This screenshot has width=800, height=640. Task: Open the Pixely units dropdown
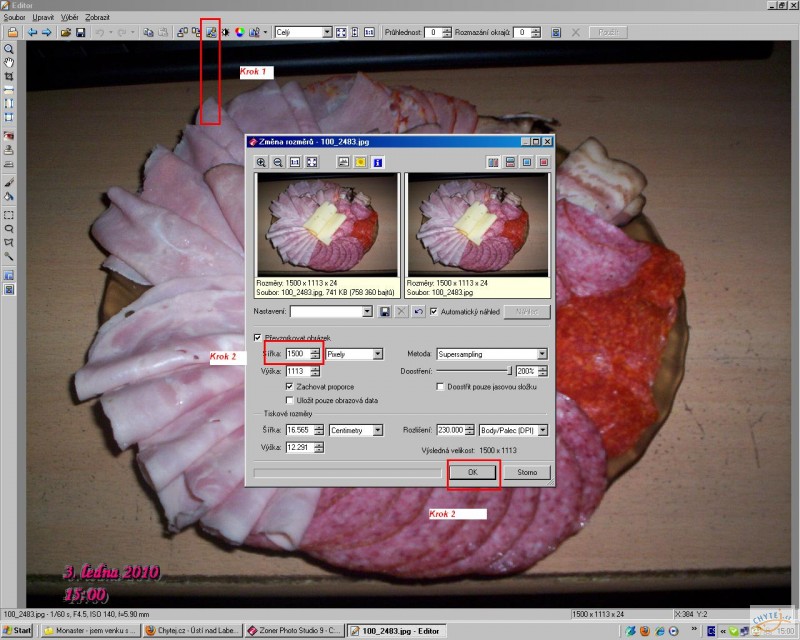click(378, 354)
